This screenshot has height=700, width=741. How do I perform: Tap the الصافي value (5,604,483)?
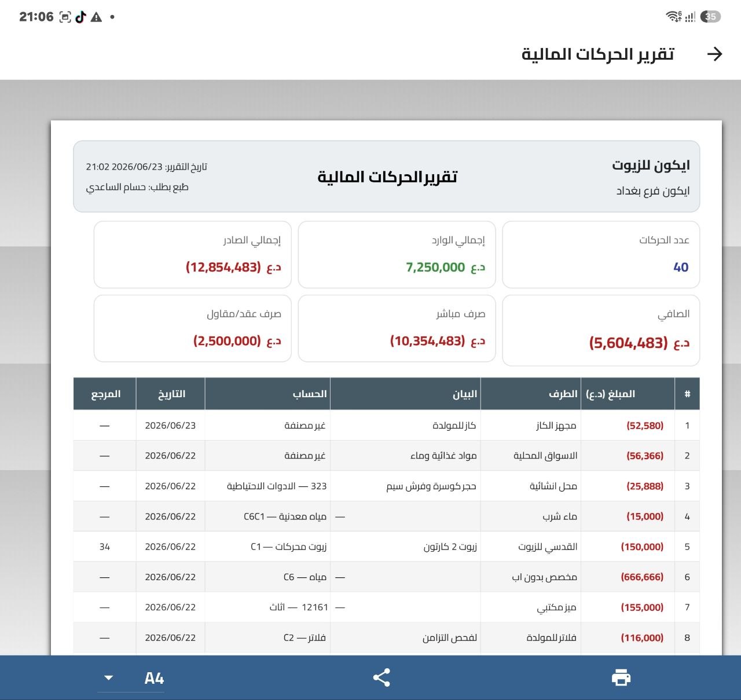click(639, 343)
